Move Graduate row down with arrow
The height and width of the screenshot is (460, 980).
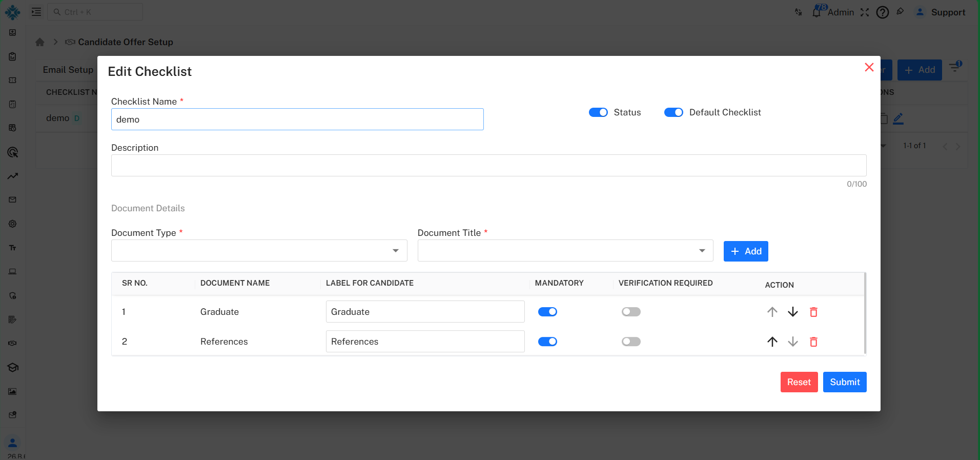coord(793,312)
